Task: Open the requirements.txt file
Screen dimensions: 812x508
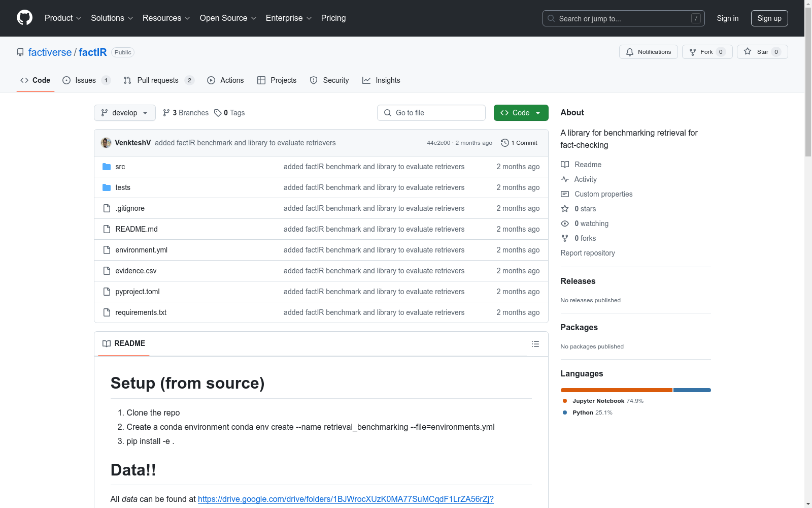Action: pyautogui.click(x=141, y=312)
